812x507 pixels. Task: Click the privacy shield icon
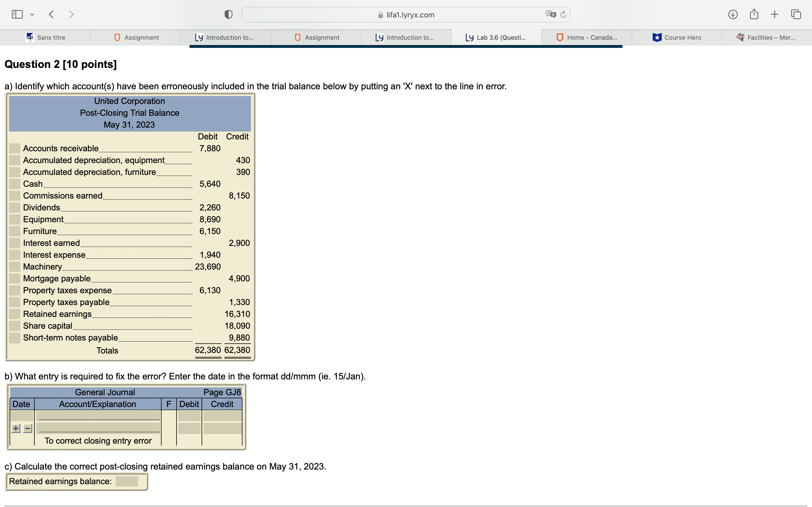(x=228, y=14)
